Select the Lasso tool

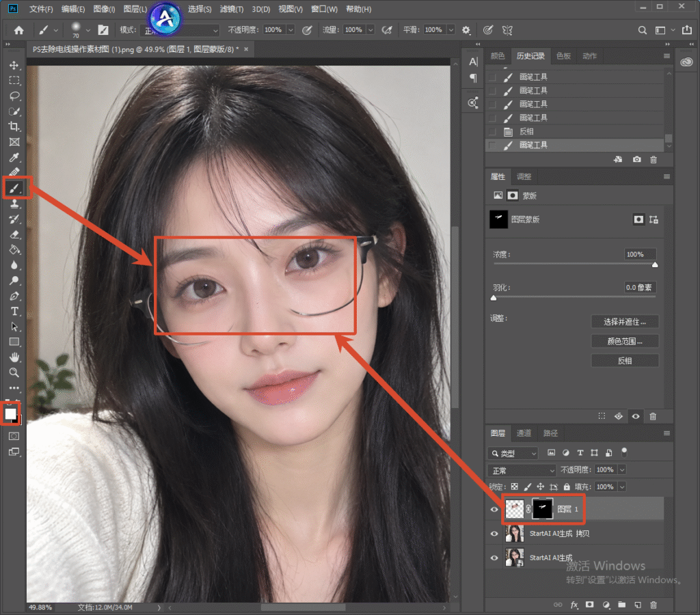(x=14, y=96)
